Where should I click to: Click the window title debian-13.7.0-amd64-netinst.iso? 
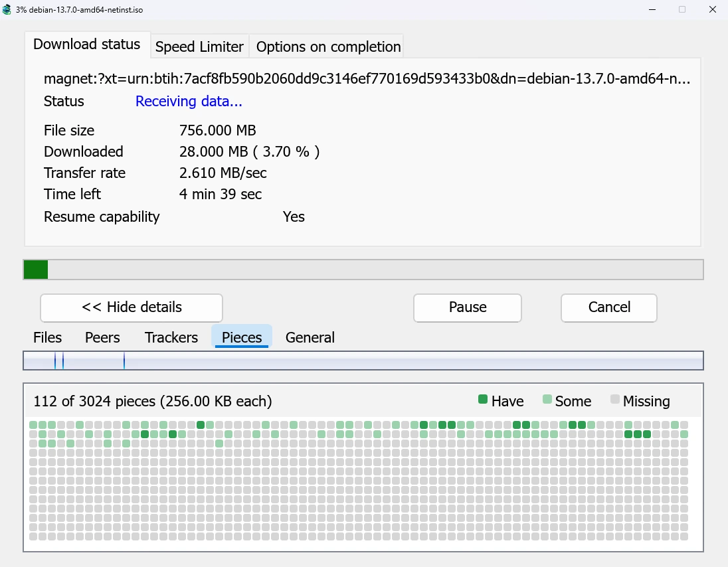tap(86, 10)
